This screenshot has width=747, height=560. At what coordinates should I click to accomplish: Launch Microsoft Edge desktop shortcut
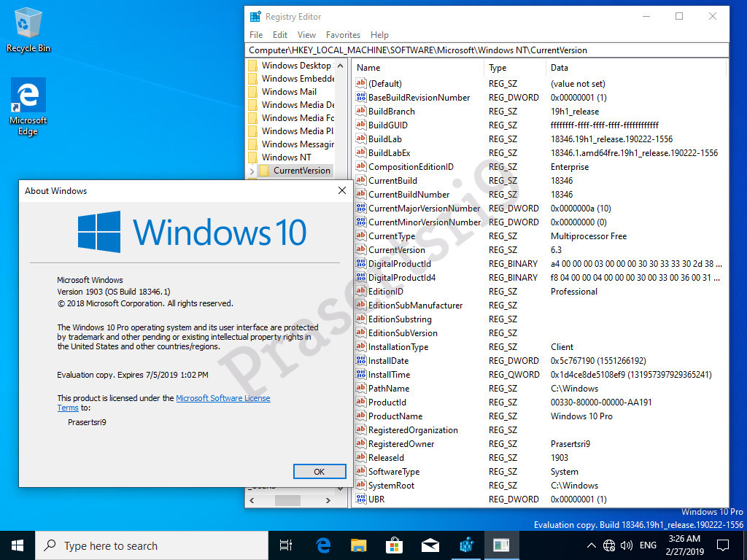click(x=28, y=106)
